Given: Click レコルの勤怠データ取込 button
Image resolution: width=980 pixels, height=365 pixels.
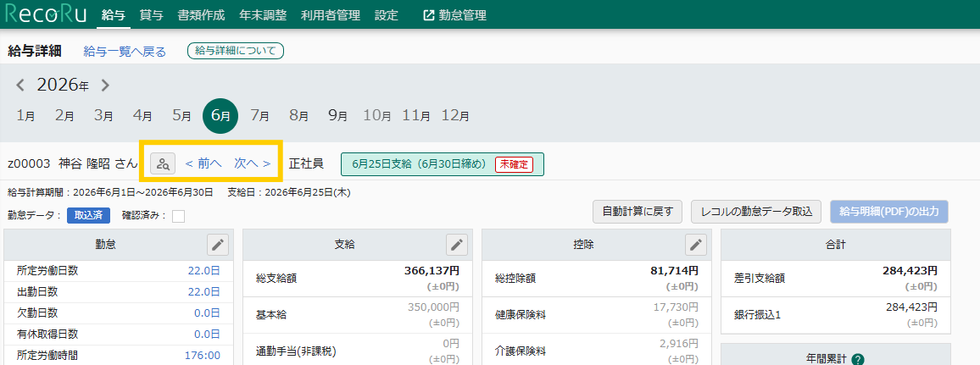Looking at the screenshot, I should coord(755,212).
